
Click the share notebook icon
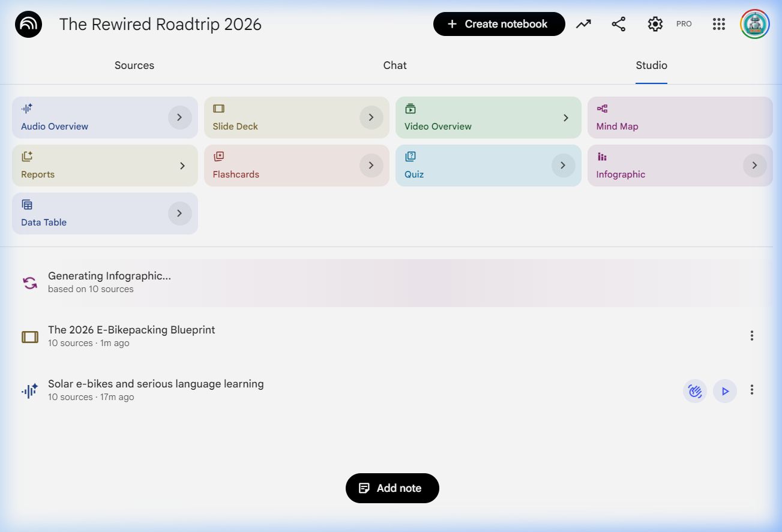[618, 24]
